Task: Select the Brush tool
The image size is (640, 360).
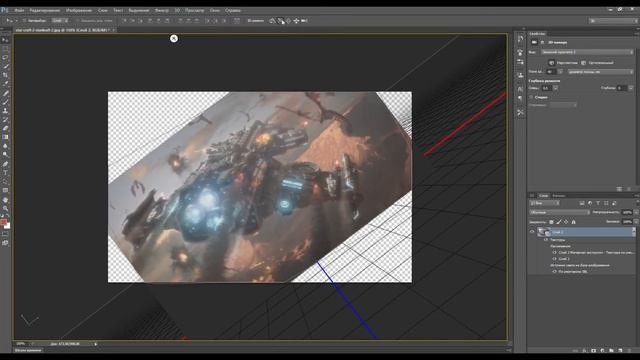Action: (x=5, y=102)
